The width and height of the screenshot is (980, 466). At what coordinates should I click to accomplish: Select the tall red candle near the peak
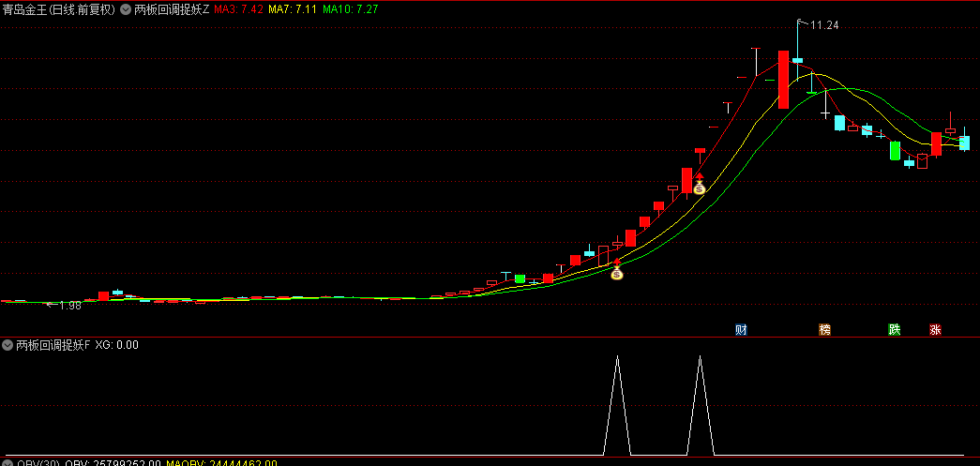783,80
